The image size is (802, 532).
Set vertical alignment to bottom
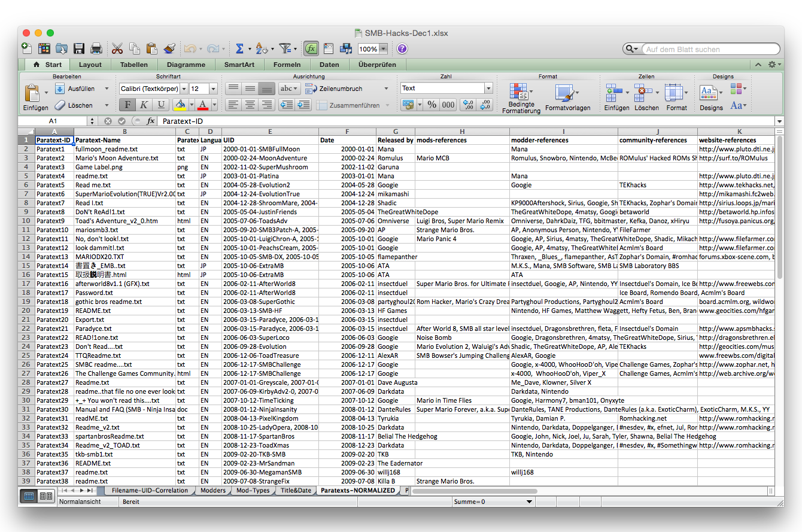267,88
